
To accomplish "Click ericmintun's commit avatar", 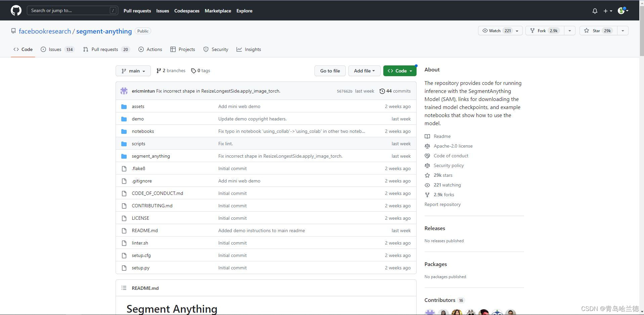I will 124,91.
